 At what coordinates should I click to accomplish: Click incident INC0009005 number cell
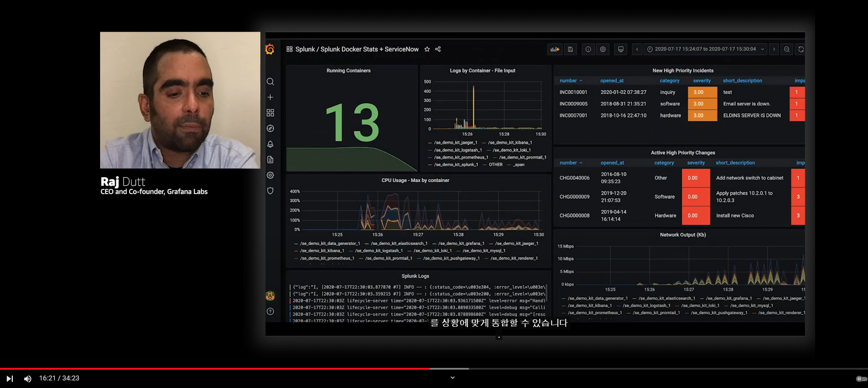[x=573, y=104]
